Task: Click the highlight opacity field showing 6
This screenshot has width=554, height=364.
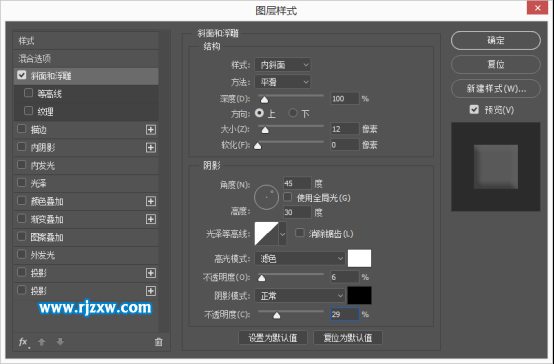Action: point(344,277)
